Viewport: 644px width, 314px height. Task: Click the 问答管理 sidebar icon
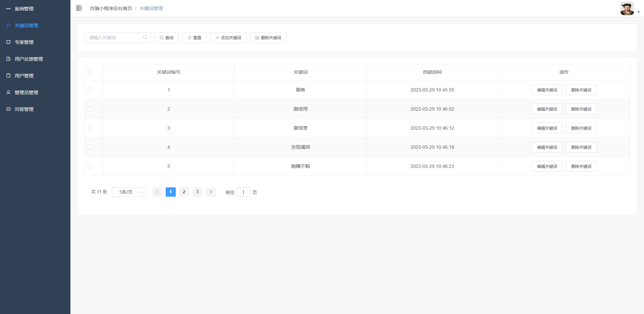point(8,109)
